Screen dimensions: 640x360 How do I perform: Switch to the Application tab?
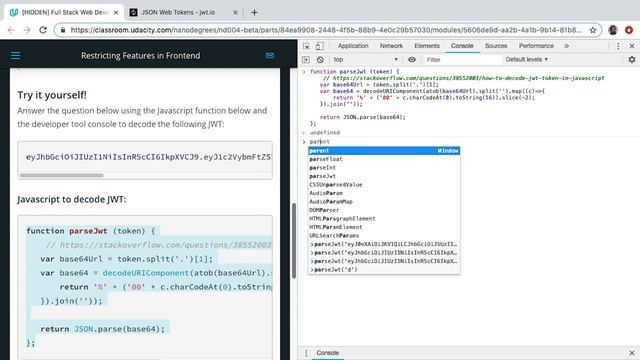tap(353, 46)
